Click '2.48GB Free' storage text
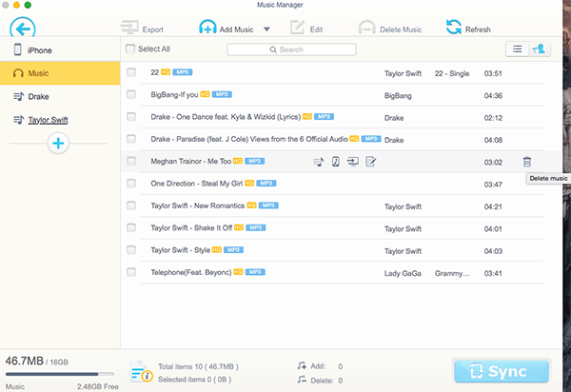This screenshot has height=392, width=571. click(x=98, y=386)
